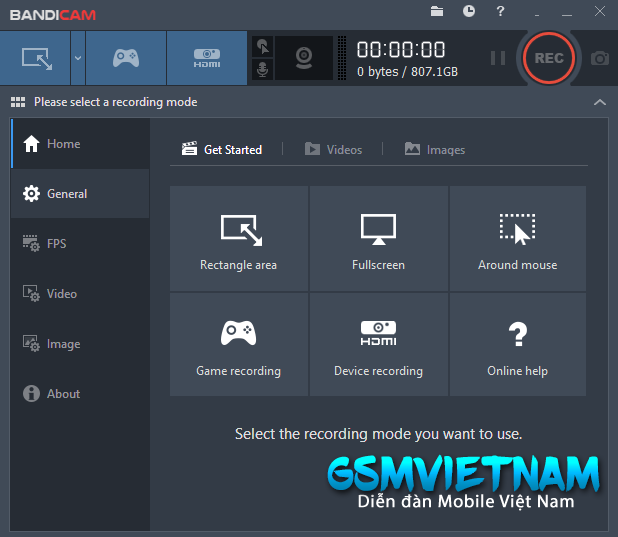This screenshot has width=618, height=537.
Task: Select the HDMI device recording mode in toolbar
Action: pyautogui.click(x=207, y=58)
